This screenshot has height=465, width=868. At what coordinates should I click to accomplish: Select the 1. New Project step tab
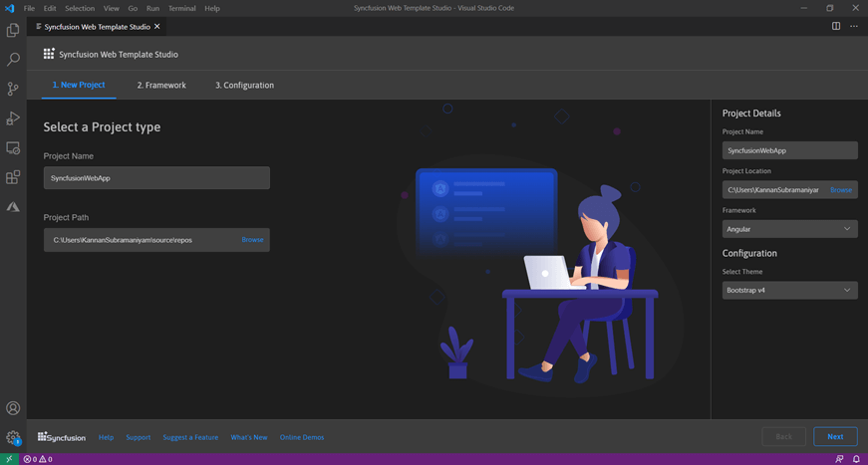click(x=79, y=85)
